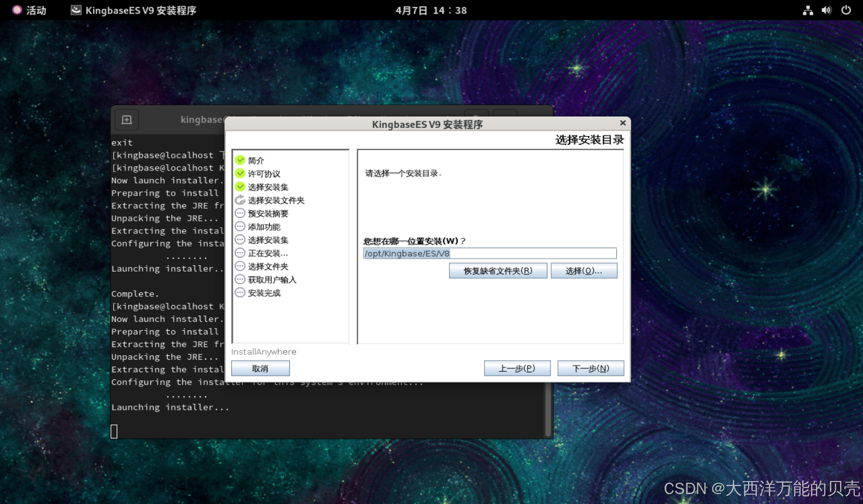Click 'Complete.' line in terminal window

[135, 294]
